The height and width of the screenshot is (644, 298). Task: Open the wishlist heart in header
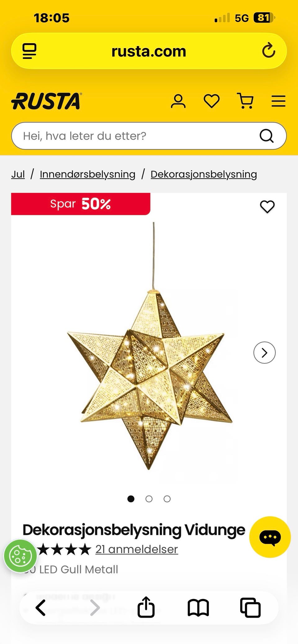pyautogui.click(x=212, y=101)
